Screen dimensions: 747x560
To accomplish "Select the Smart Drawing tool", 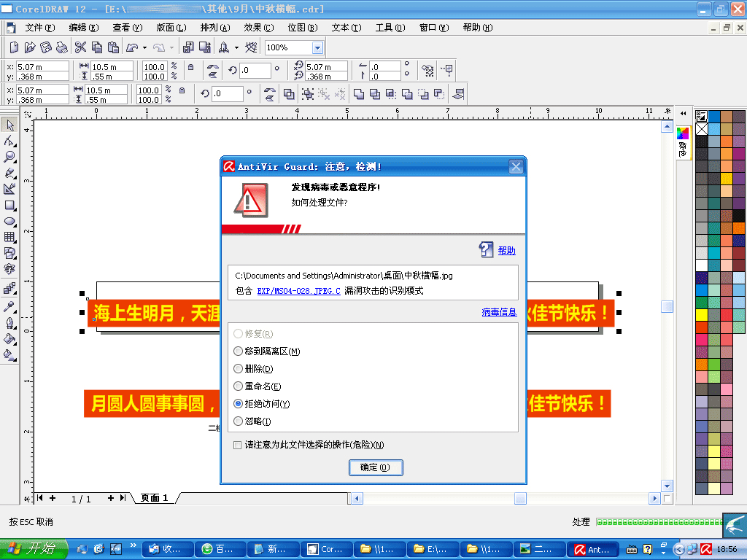I will click(x=9, y=189).
